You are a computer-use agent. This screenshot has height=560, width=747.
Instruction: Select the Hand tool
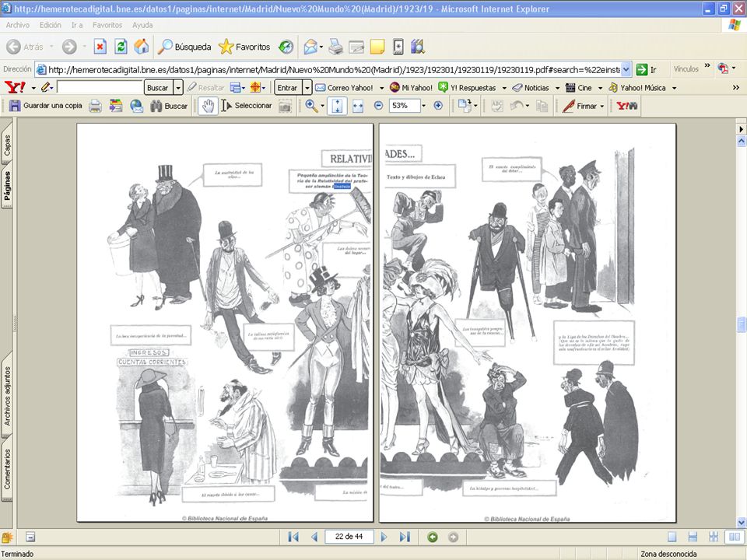pyautogui.click(x=209, y=106)
